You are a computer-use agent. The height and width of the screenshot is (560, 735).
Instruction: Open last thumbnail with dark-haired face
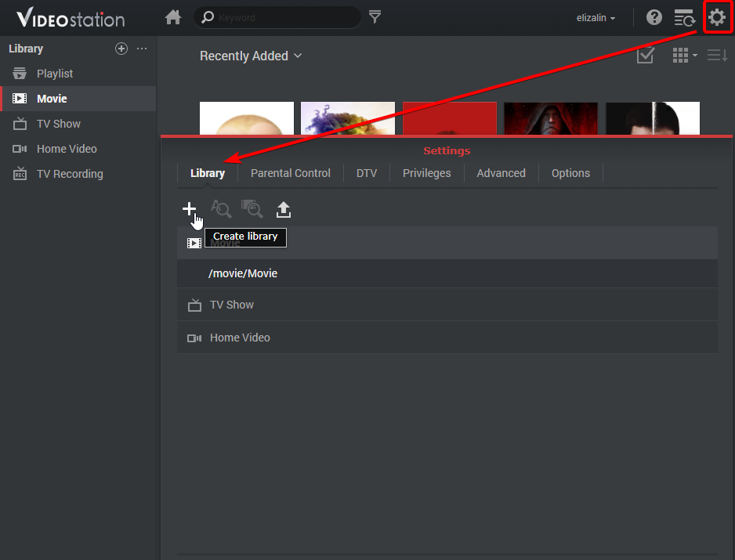click(x=653, y=118)
